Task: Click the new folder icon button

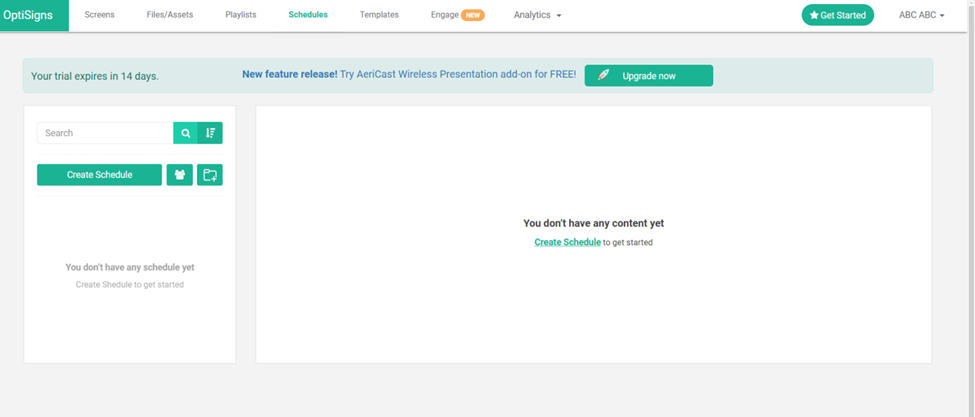Action: tap(210, 175)
